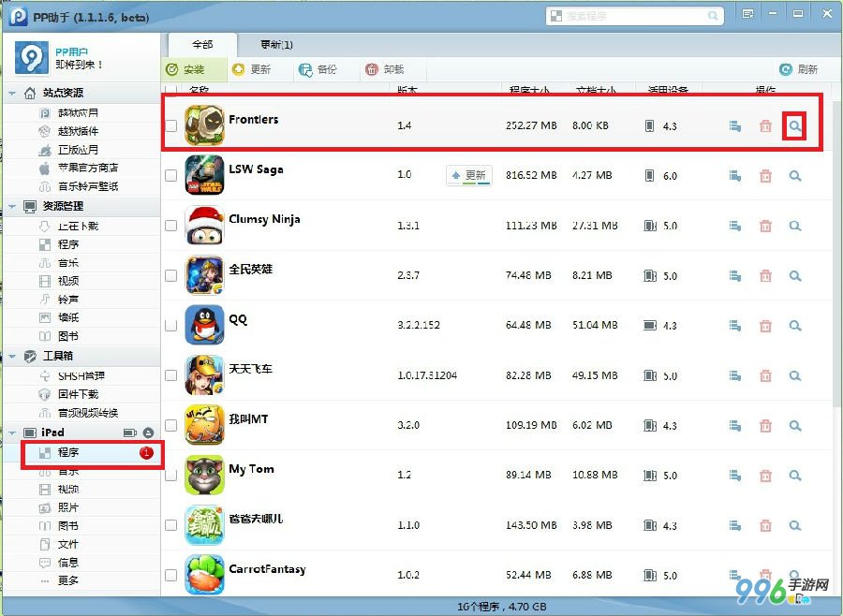Switch to the 更新(1) tab
This screenshot has height=616, width=843.
[276, 45]
